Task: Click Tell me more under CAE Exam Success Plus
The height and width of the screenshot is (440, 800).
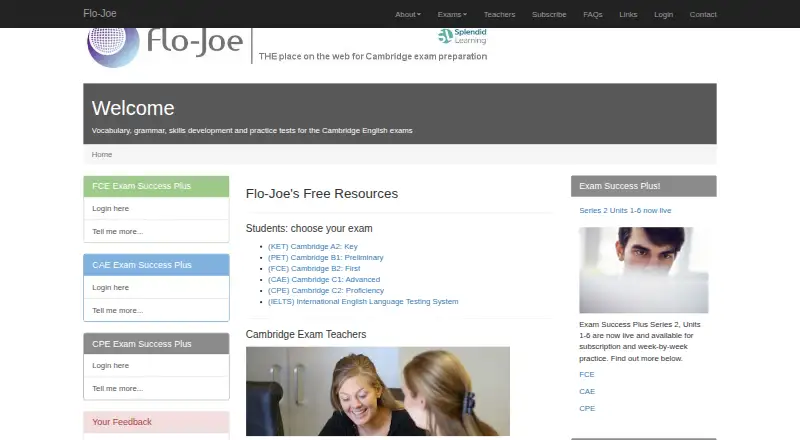Action: coord(156,310)
